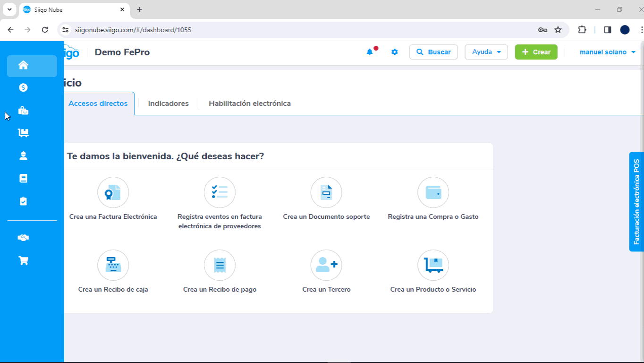This screenshot has height=363, width=644.
Task: Switch to Accesos directos tab
Action: tap(98, 104)
